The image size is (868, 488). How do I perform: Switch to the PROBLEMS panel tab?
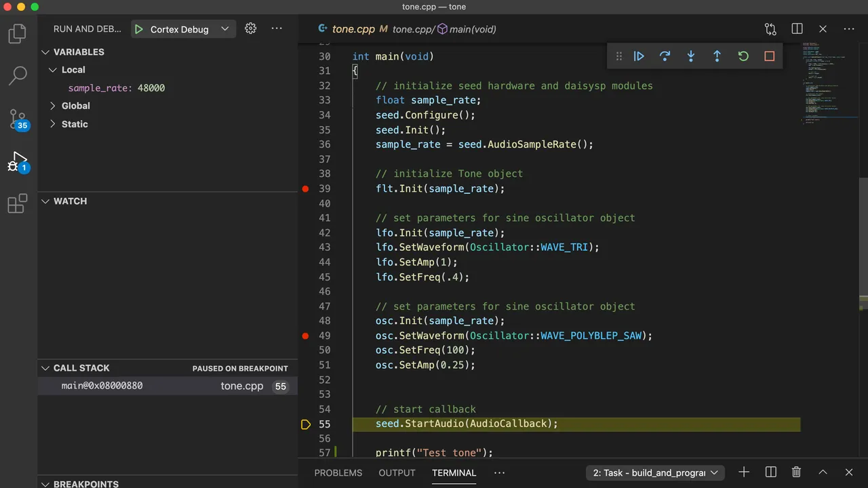(338, 472)
